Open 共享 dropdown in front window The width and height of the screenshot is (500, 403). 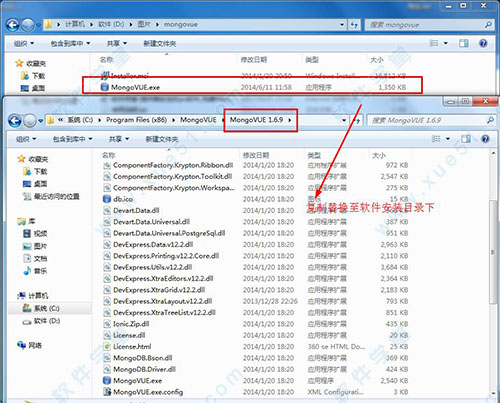pyautogui.click(x=119, y=139)
